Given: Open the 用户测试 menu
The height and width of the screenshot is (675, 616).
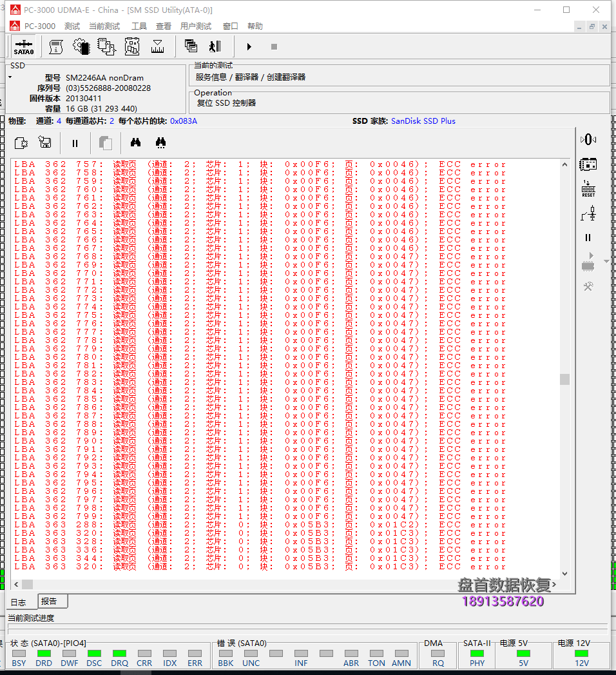Looking at the screenshot, I should (x=196, y=26).
